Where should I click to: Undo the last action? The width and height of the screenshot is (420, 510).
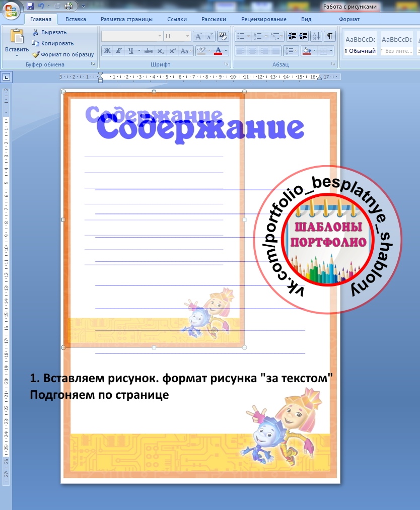41,6
